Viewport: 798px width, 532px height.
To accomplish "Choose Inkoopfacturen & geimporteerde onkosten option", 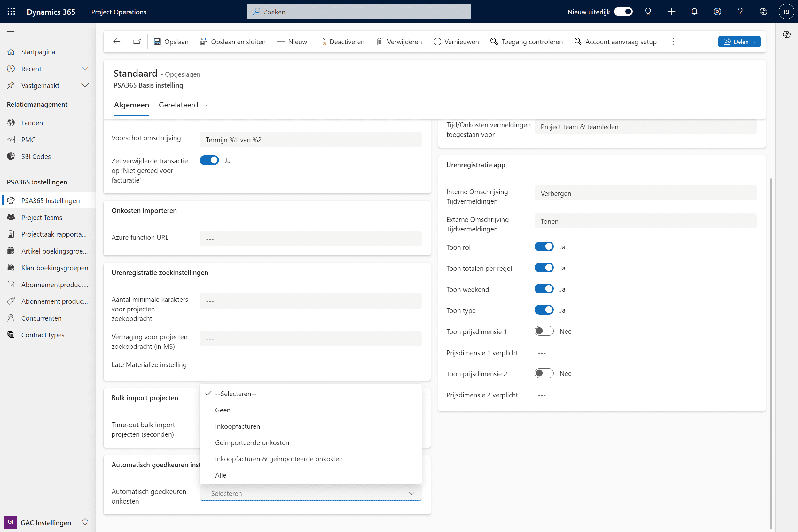I will [x=310, y=458].
